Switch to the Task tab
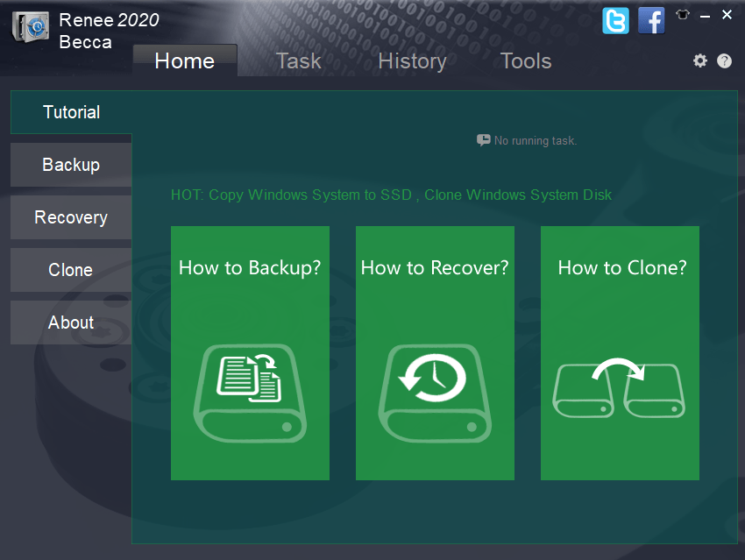The image size is (745, 560). pos(298,60)
